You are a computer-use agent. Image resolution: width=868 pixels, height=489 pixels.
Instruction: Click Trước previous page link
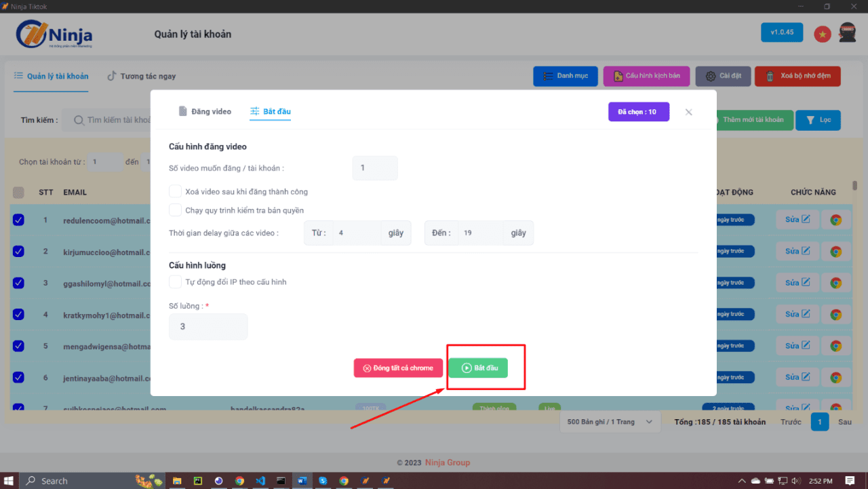[x=791, y=422]
